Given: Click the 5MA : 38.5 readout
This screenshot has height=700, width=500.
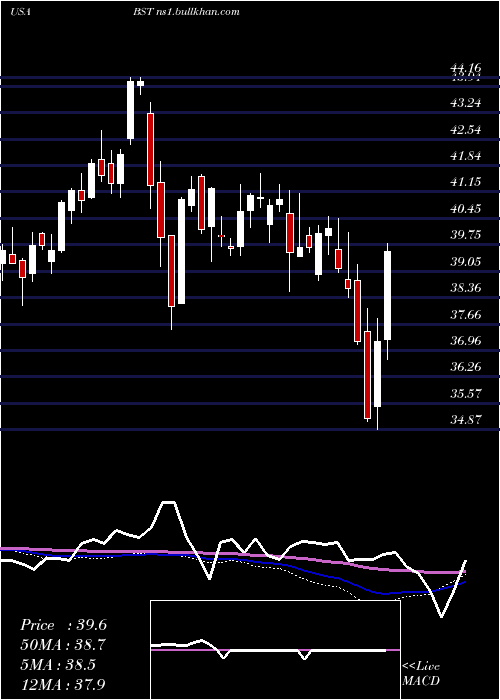Looking at the screenshot, I should point(58,665).
